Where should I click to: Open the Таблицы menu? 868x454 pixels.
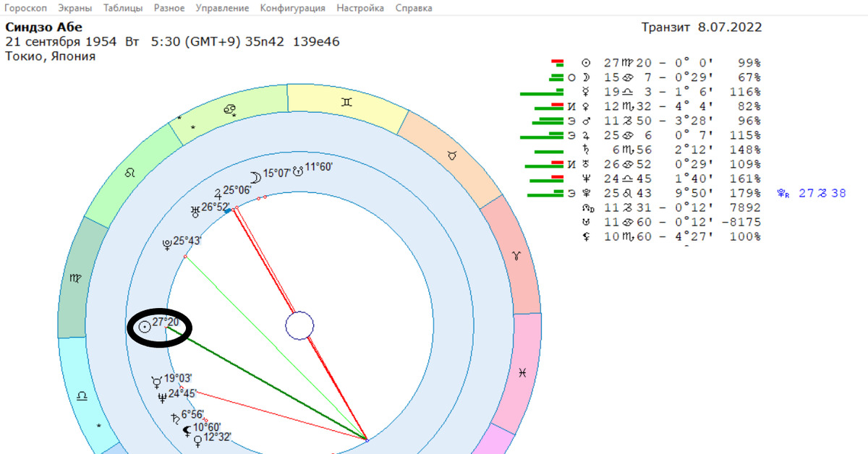(x=123, y=8)
